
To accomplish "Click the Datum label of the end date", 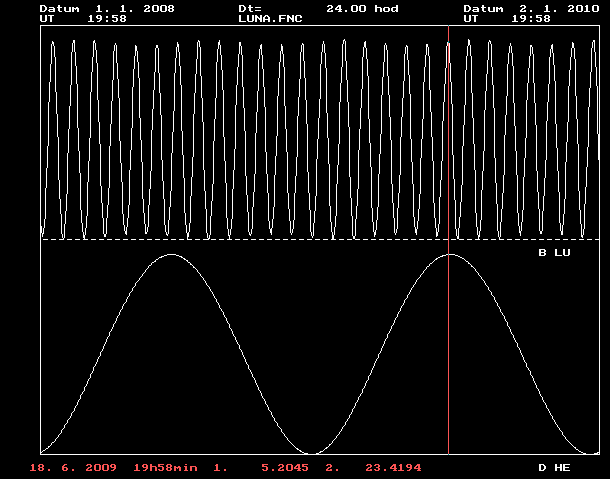I will tap(483, 8).
